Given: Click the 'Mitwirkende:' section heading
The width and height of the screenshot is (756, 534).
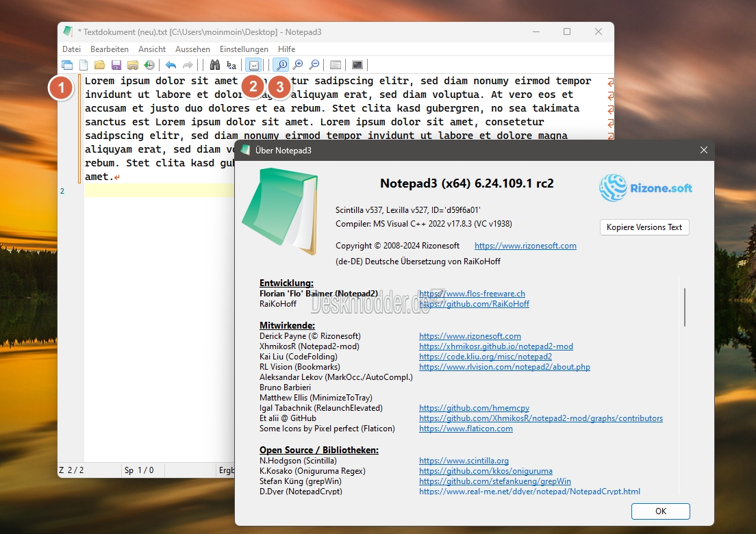Looking at the screenshot, I should [288, 325].
